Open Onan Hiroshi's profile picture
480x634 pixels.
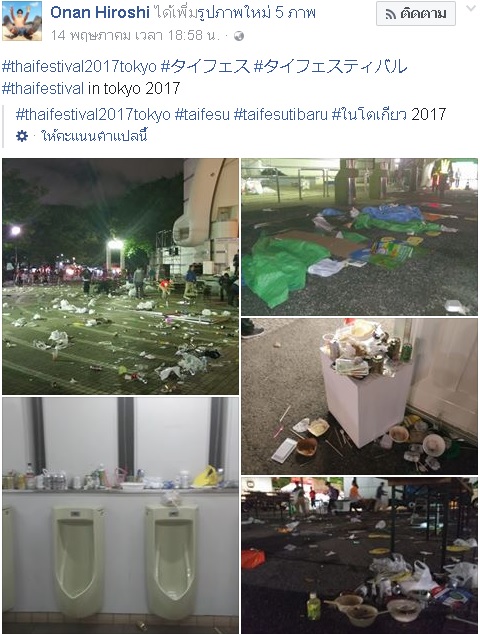pyautogui.click(x=22, y=21)
